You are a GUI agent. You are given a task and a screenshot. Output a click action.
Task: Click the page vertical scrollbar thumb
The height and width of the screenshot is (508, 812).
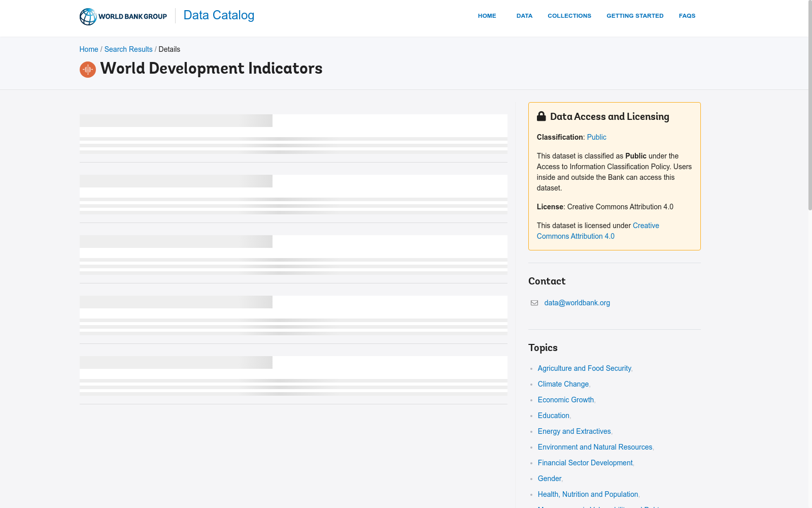(810, 105)
